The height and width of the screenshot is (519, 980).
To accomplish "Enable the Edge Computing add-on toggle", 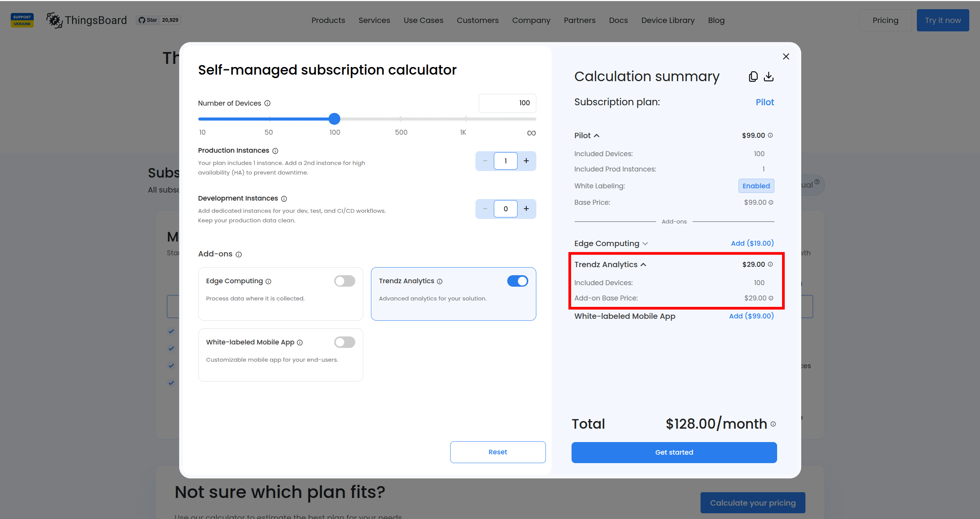I will (345, 281).
